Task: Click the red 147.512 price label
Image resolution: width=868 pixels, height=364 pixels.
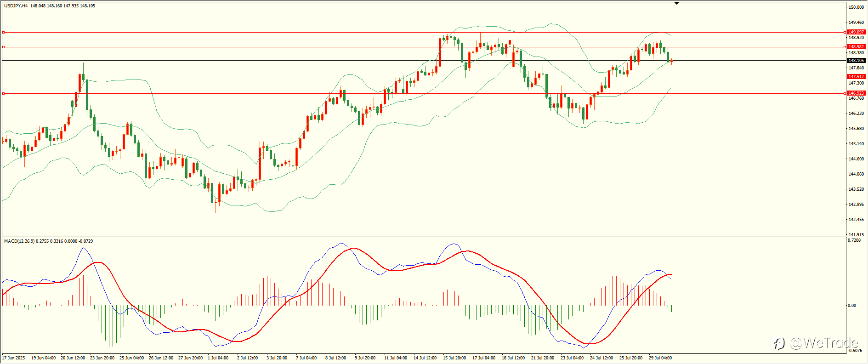Action: click(856, 77)
